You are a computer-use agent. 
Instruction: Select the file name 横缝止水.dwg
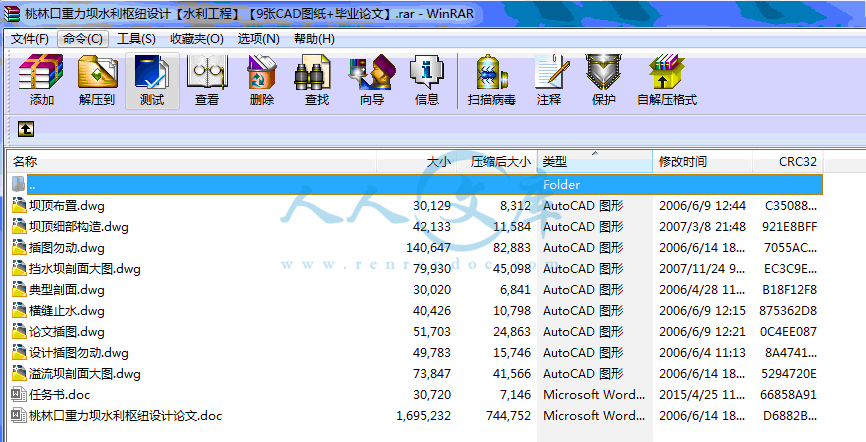click(67, 311)
